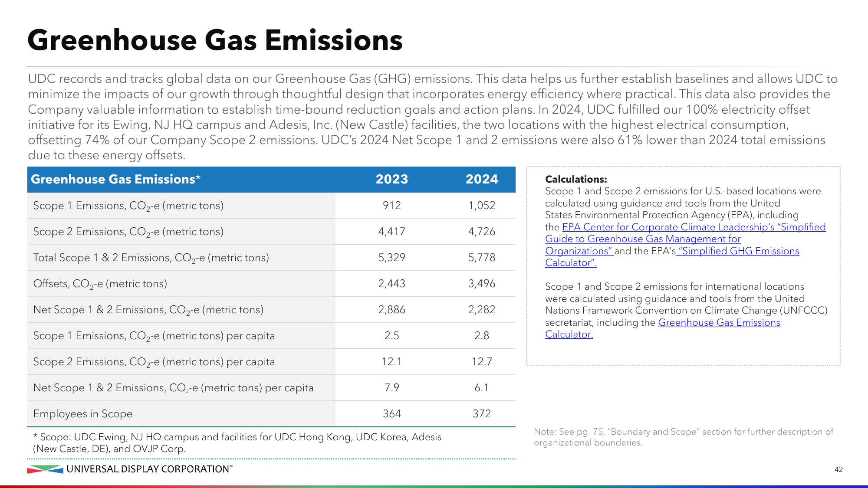Click the Universal Display Corporation logo icon
This screenshot has width=868, height=488.
[x=45, y=469]
